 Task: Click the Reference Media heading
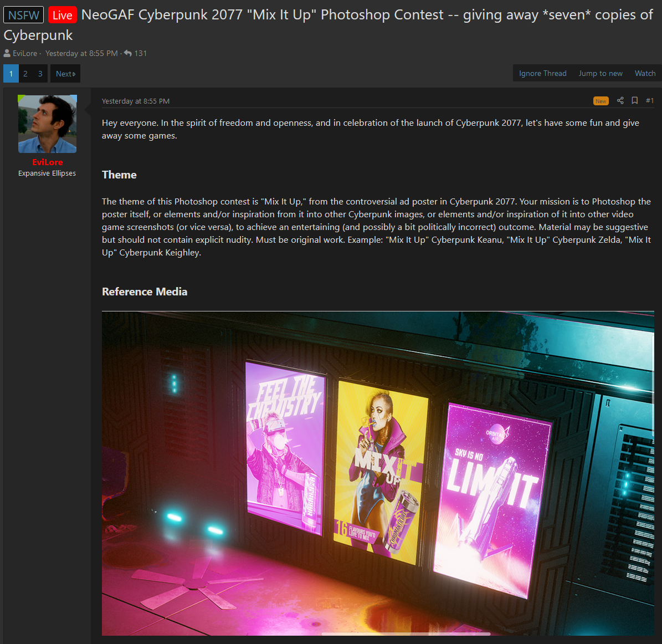click(145, 292)
